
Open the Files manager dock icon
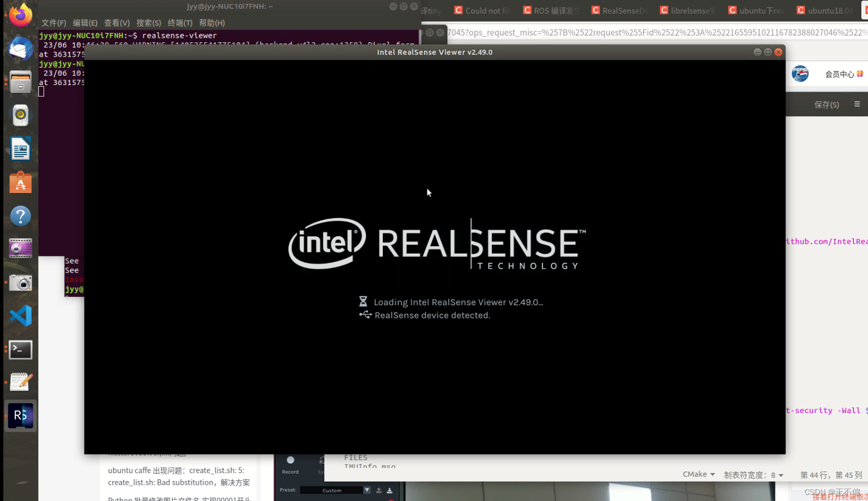tap(21, 82)
